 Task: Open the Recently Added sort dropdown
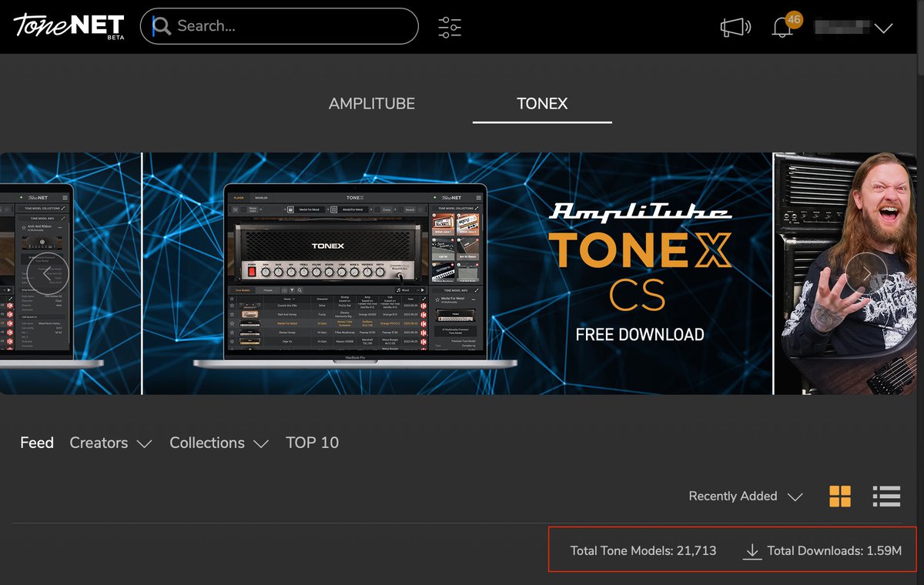pos(745,496)
